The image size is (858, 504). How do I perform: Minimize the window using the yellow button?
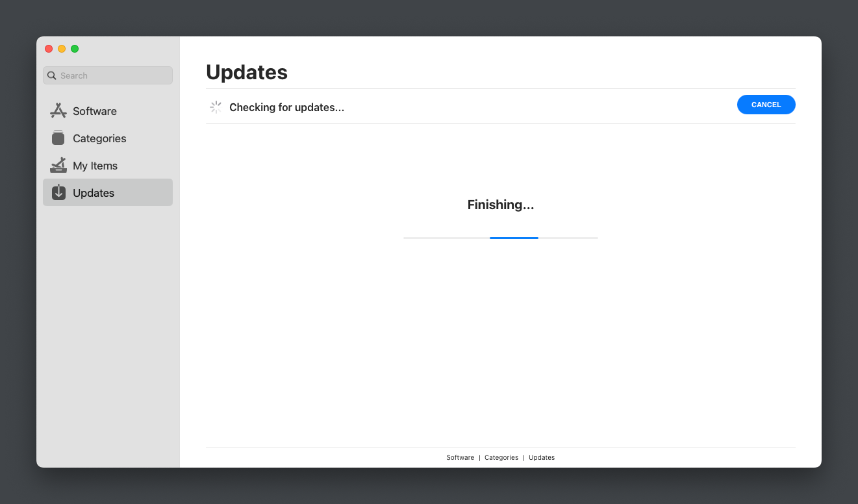62,49
